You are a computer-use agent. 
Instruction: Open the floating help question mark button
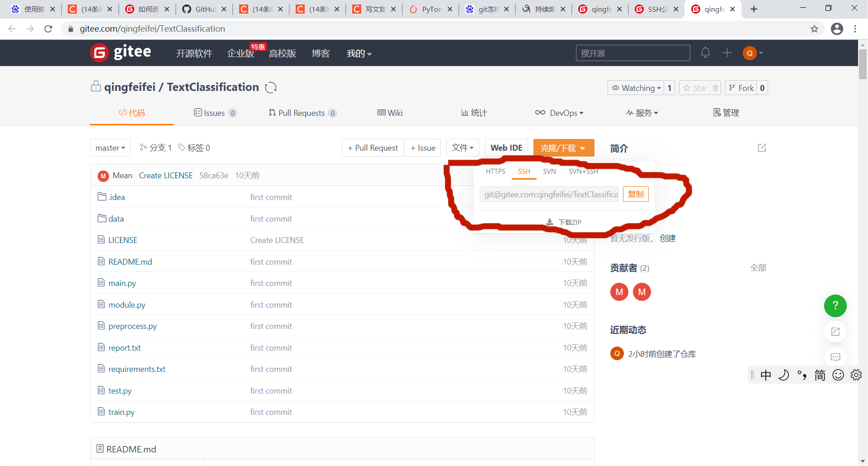pyautogui.click(x=835, y=306)
